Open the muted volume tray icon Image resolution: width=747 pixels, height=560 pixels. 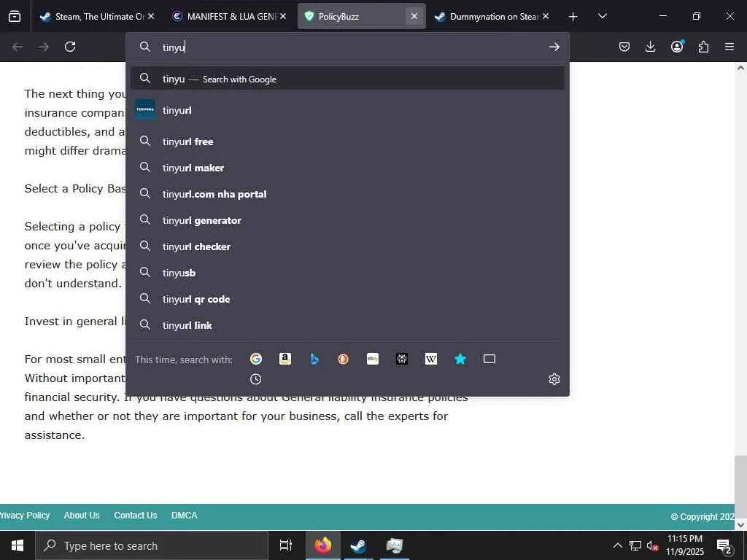[652, 545]
